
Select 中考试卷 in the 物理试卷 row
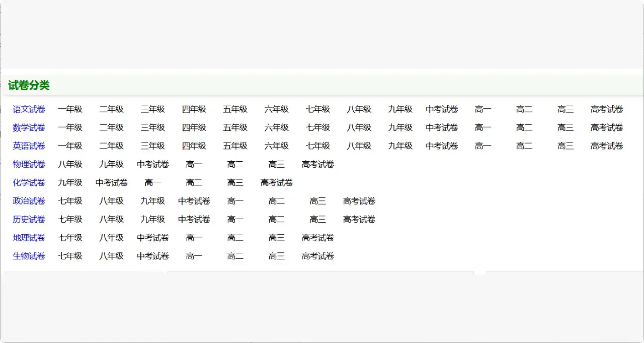click(x=153, y=164)
